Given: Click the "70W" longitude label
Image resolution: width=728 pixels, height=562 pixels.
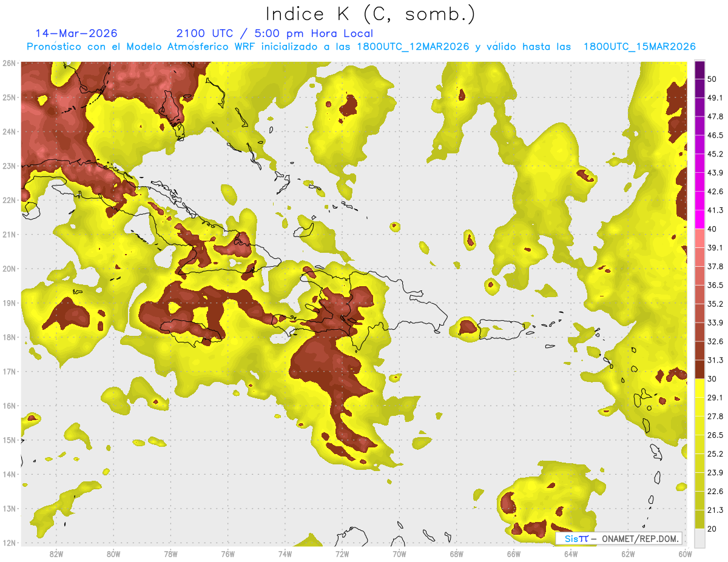Looking at the screenshot, I should click(x=399, y=554).
